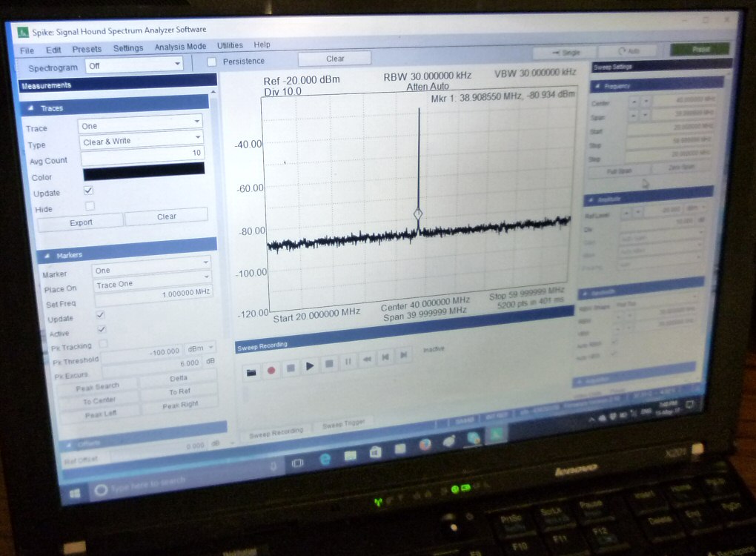The height and width of the screenshot is (556, 756).
Task: Click the Windows Start button
Action: (x=75, y=492)
